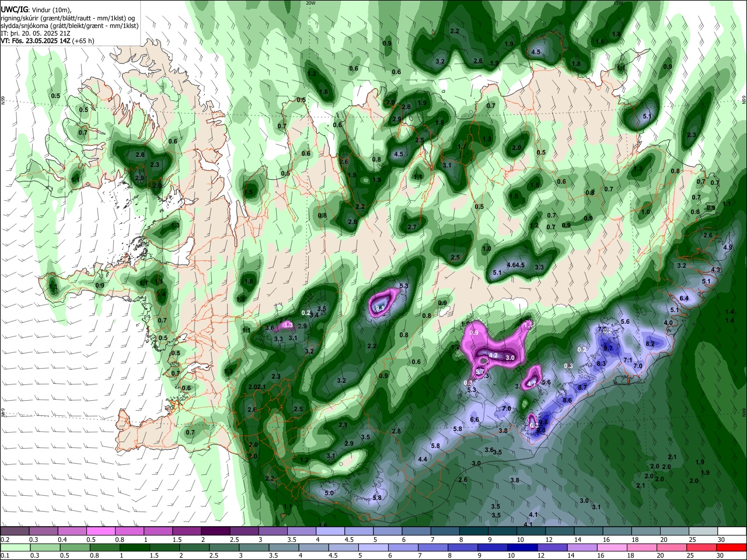Select the dark purple 2–2.5 snow legend swatch
Screen dimensions: 747x560
pyautogui.click(x=215, y=531)
